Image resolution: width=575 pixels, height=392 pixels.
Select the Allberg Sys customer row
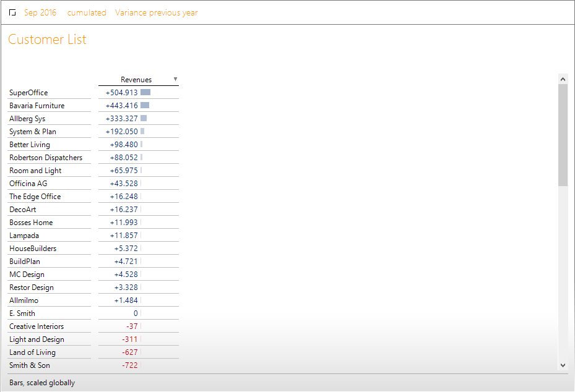pos(27,119)
